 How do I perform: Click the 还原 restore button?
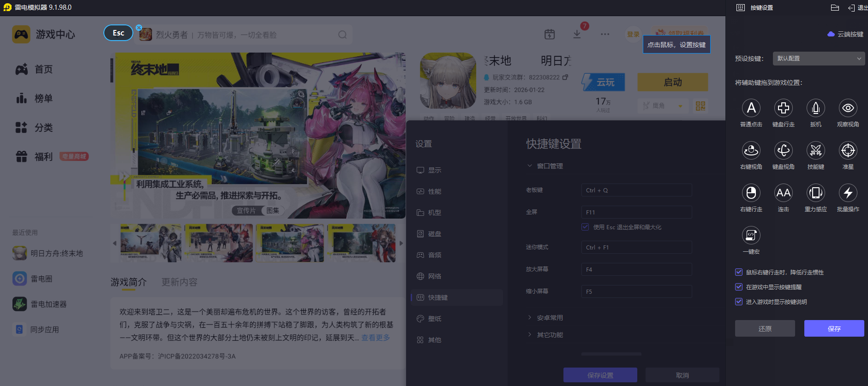click(765, 328)
